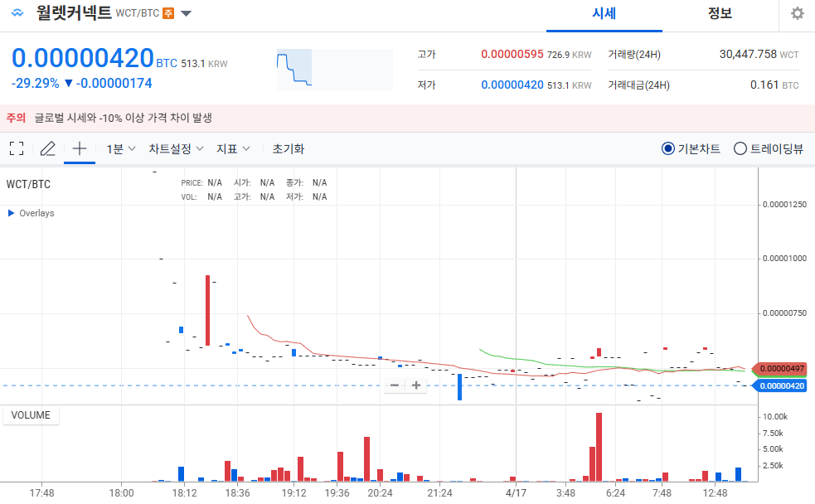Screen dimensions: 815x504
Task: Click the 초기화 reset button
Action: [x=288, y=148]
